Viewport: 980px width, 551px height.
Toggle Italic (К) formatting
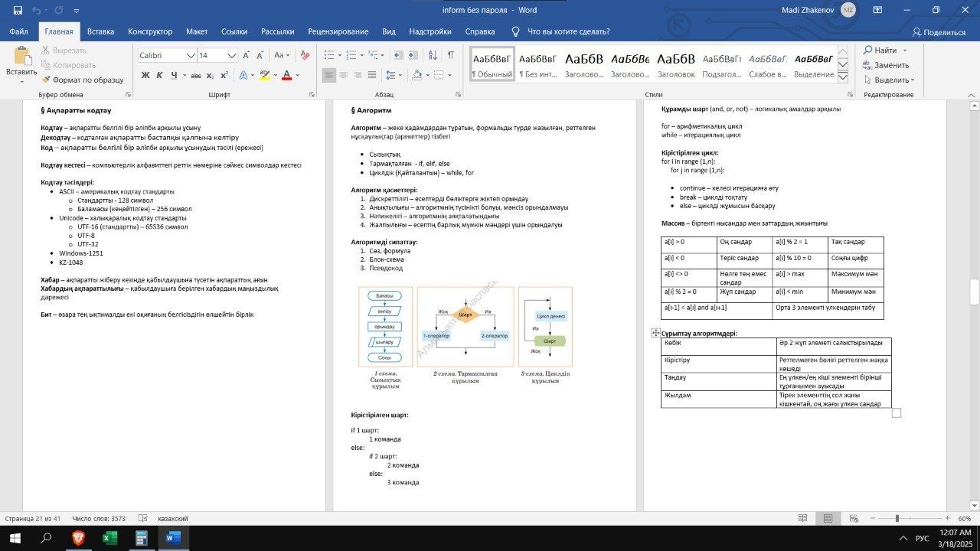click(x=159, y=75)
